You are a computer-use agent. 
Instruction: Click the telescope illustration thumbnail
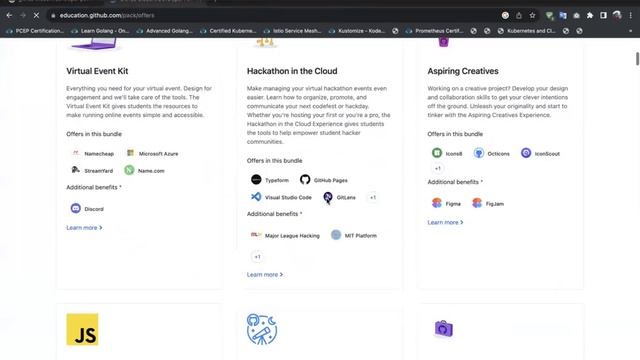tap(262, 329)
